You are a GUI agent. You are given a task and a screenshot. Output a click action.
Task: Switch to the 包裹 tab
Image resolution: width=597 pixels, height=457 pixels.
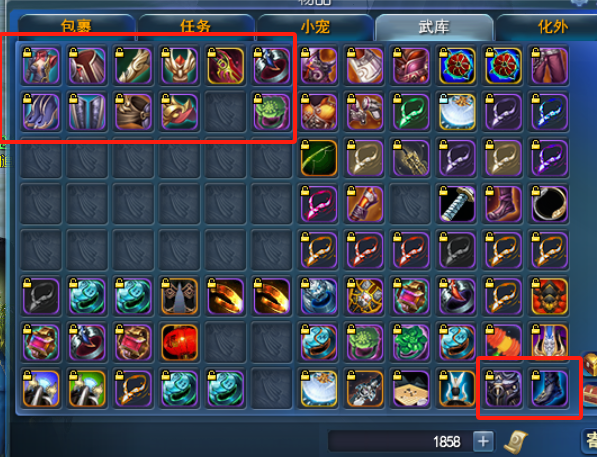pos(77,26)
